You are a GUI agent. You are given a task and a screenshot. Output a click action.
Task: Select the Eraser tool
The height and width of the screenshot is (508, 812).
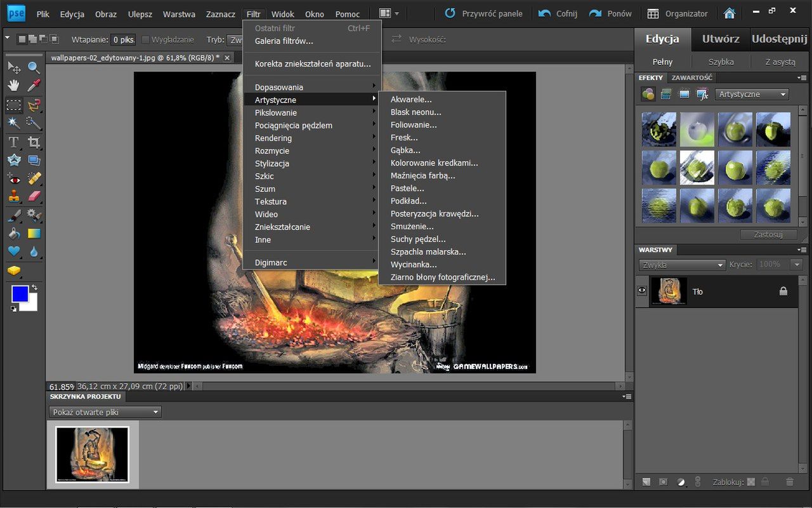pos(34,196)
